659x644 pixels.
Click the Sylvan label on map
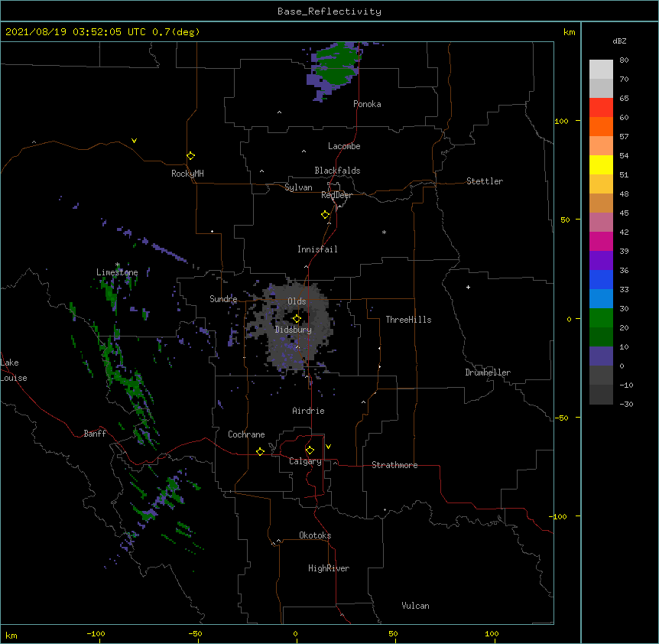click(298, 187)
